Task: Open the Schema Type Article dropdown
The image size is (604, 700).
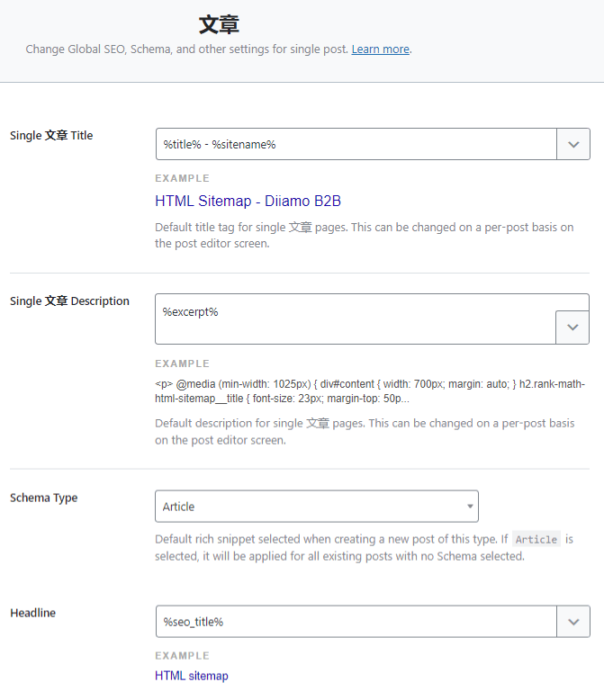Action: click(x=316, y=507)
